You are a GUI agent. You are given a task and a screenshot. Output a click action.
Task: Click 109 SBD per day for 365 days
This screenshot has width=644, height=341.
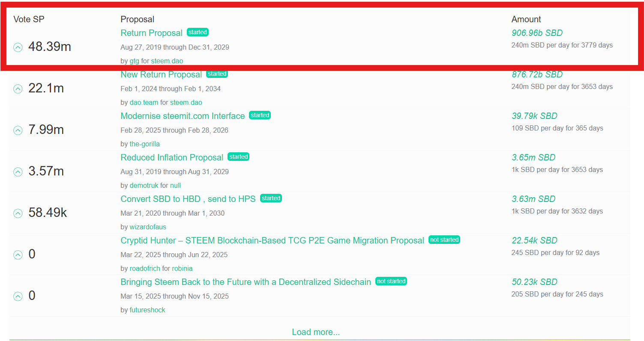557,128
